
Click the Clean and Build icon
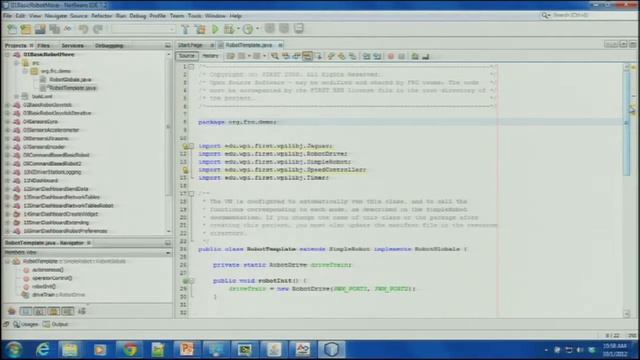(x=200, y=29)
